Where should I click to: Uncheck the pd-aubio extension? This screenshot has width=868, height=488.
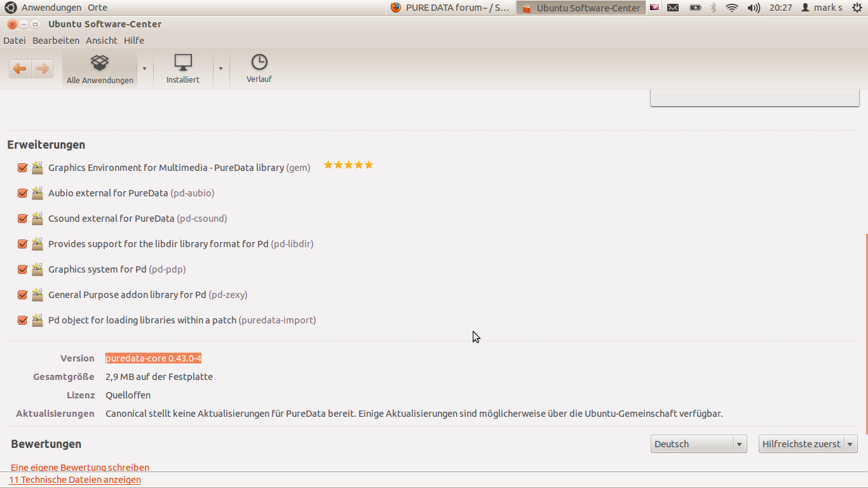[x=22, y=193]
